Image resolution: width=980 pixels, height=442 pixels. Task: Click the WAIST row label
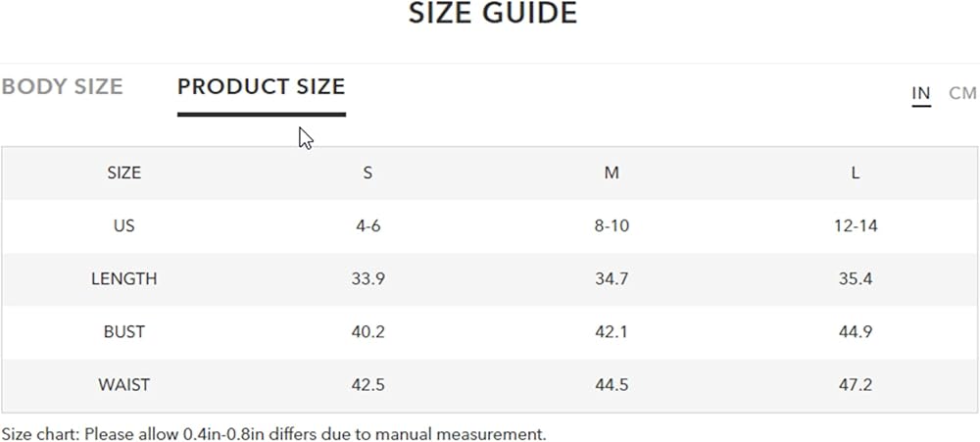coord(123,384)
